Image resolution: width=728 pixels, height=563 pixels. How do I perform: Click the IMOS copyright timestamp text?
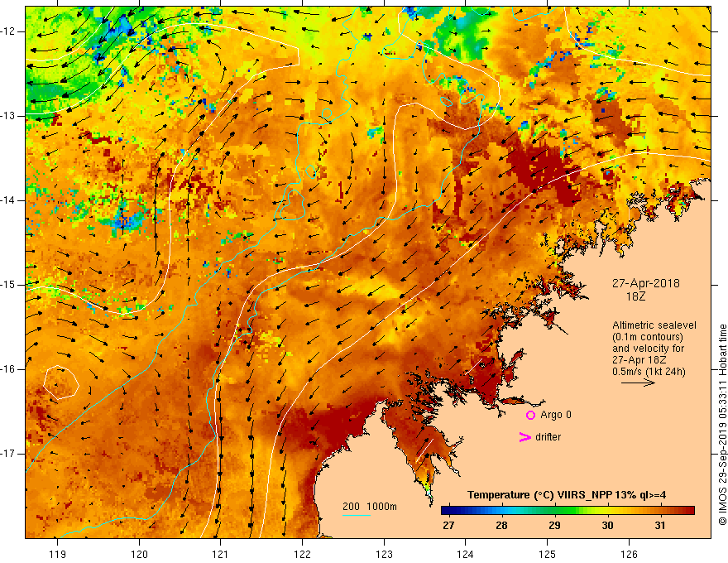[722, 424]
